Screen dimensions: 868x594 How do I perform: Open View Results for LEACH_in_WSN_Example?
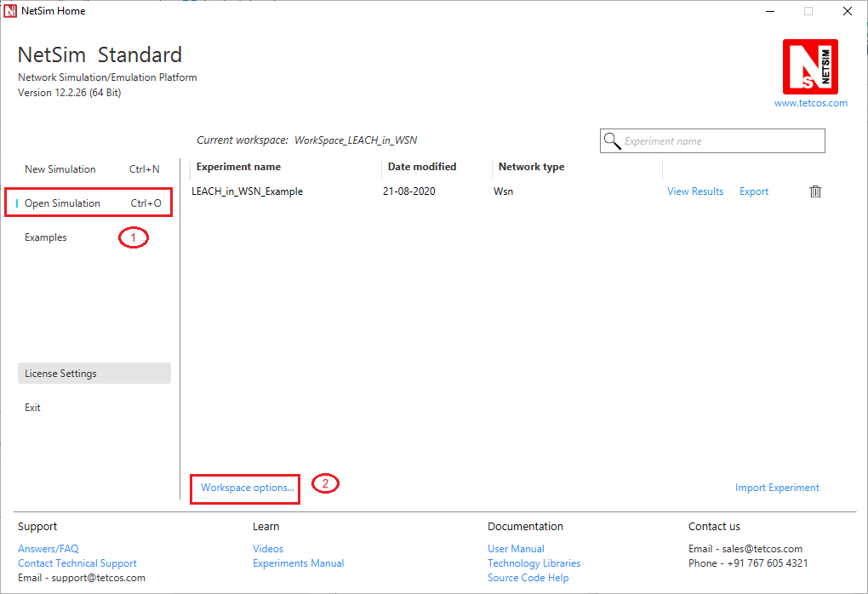tap(695, 191)
